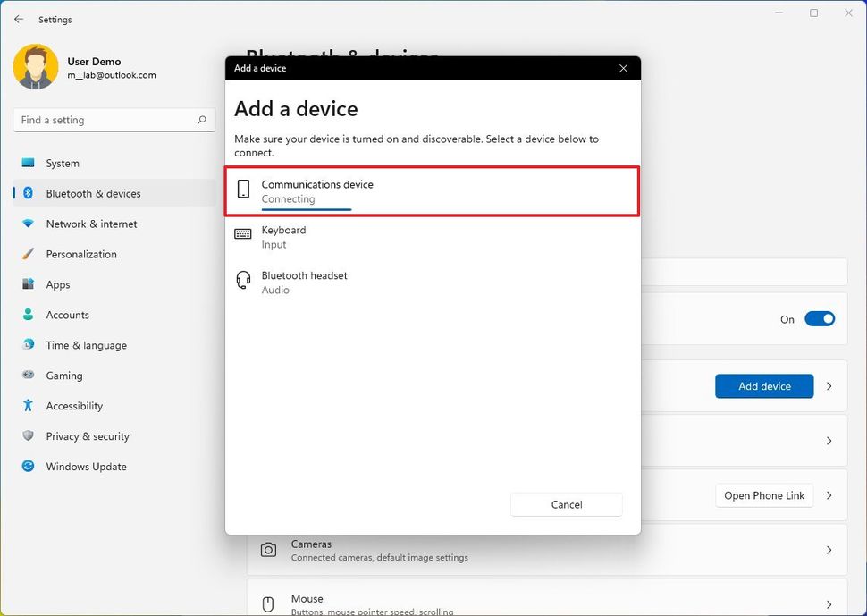Click the Bluetooth headset device icon
Viewport: 867px width, 616px height.
[x=243, y=279]
